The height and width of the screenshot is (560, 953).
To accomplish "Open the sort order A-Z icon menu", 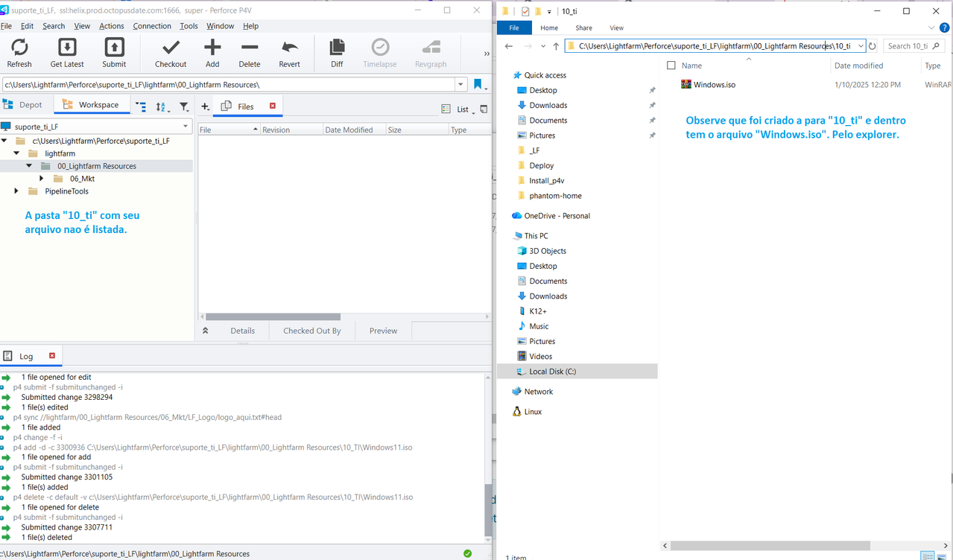I will (x=162, y=107).
